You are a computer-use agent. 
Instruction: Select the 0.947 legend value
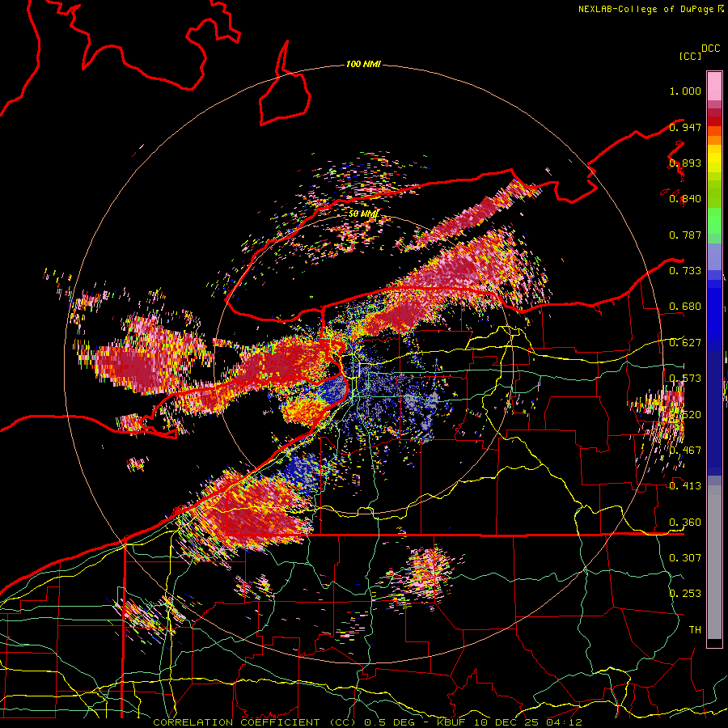[x=685, y=127]
